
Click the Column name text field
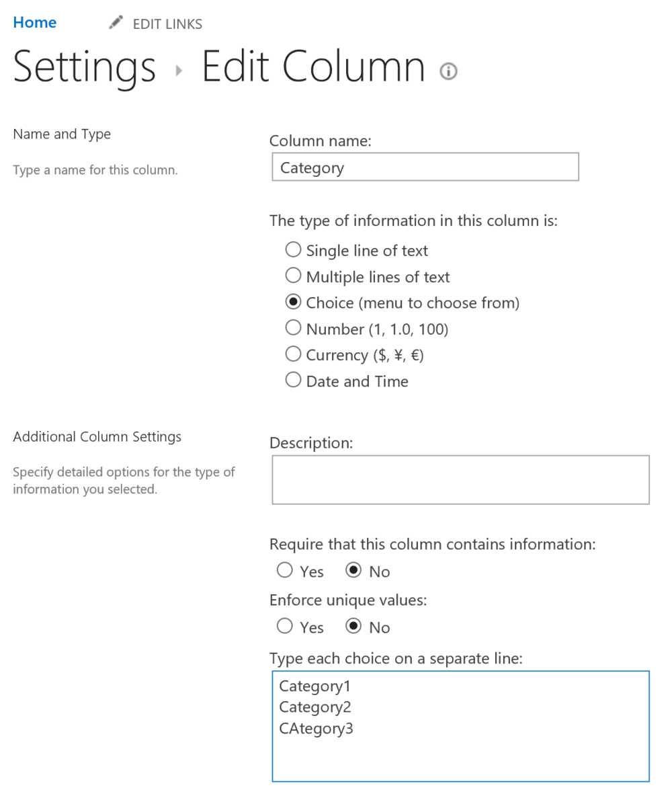point(425,167)
